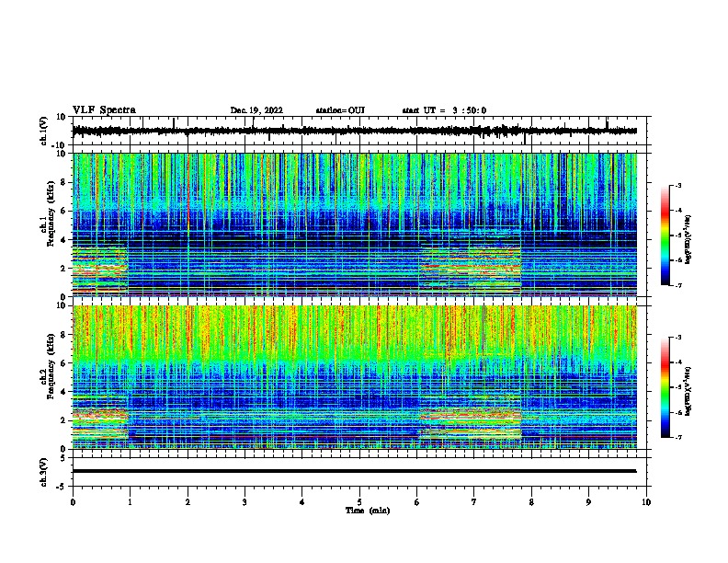Click time axis tick label "5"
Image resolution: width=728 pixels, height=563 pixels.
pyautogui.click(x=359, y=502)
